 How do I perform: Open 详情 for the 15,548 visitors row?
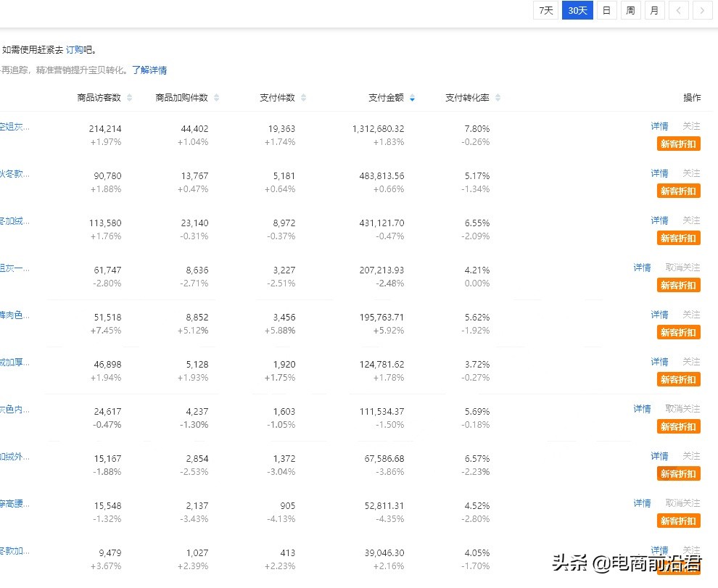[642, 503]
